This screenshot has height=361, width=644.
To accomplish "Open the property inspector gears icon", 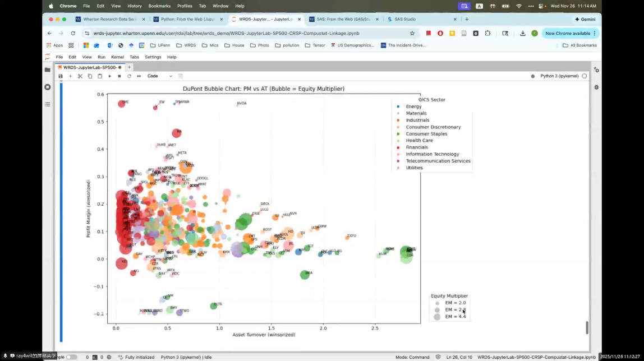I will pos(596,70).
